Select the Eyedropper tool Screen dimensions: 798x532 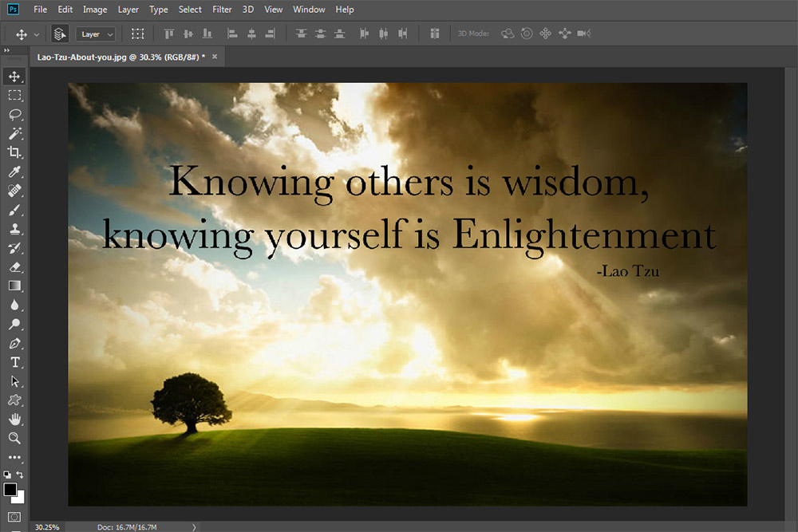(14, 171)
